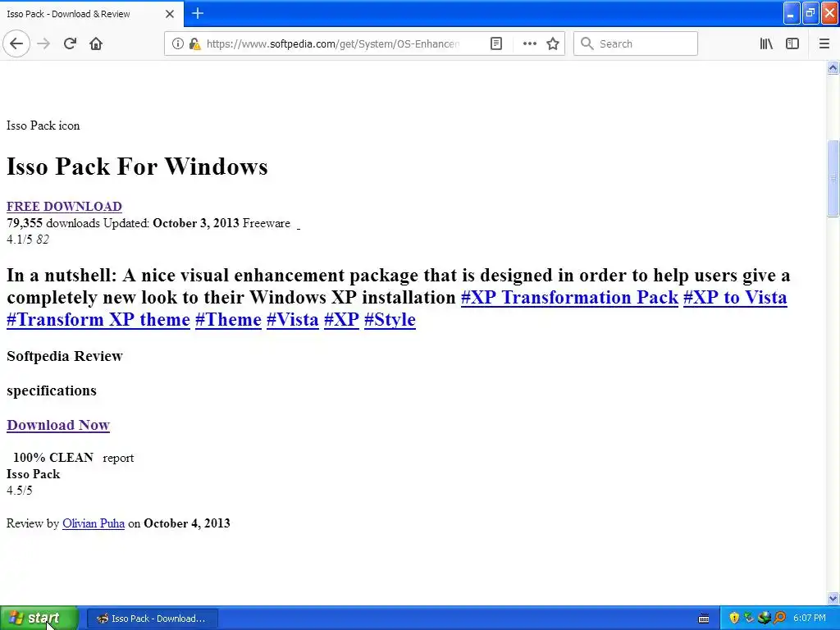Image resolution: width=840 pixels, height=630 pixels.
Task: Click the #Theme tag link
Action: (228, 319)
